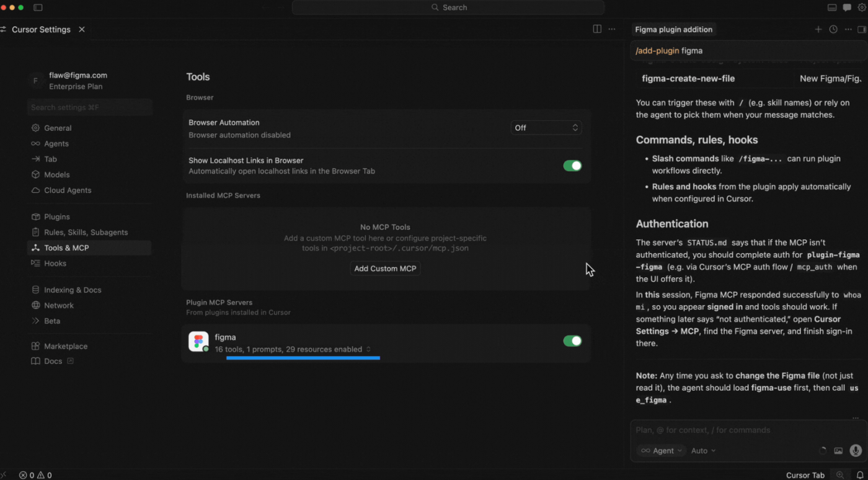This screenshot has width=868, height=480.
Task: Disable the figma MCP server toggle
Action: [572, 341]
